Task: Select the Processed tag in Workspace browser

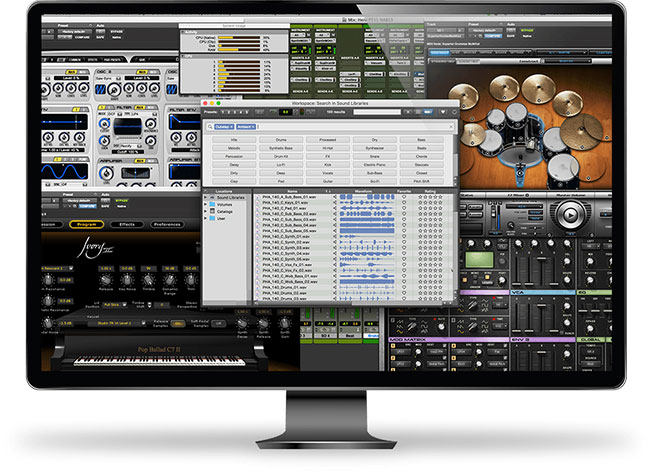Action: (327, 140)
